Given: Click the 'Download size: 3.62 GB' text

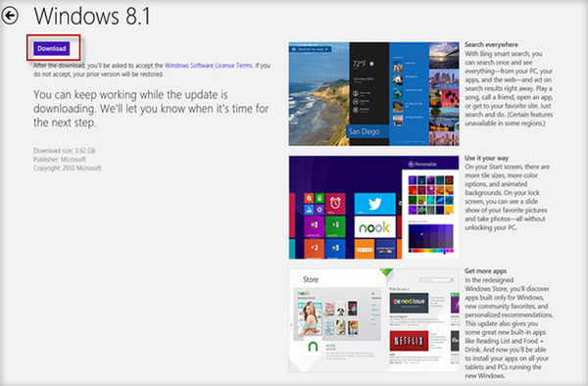Looking at the screenshot, I should pyautogui.click(x=64, y=151).
